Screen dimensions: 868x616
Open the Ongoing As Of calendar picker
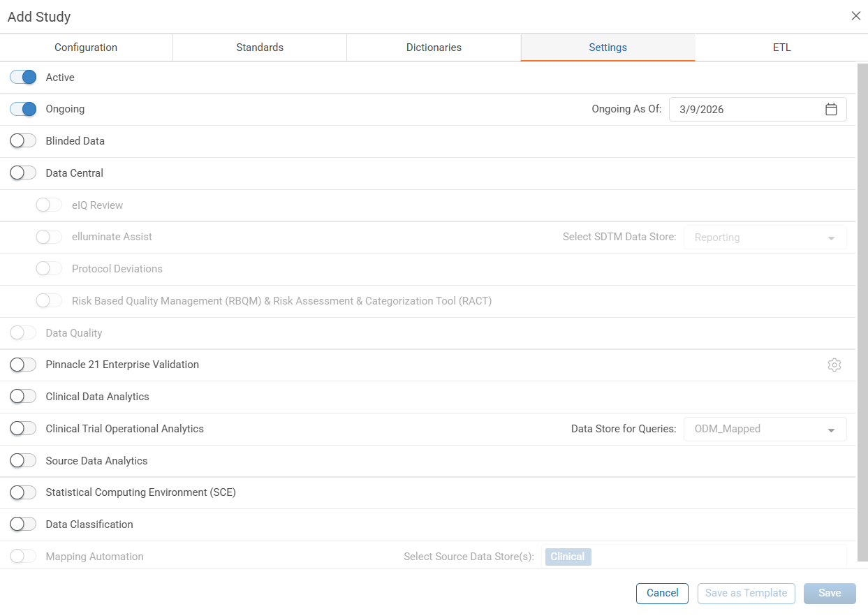coord(831,110)
